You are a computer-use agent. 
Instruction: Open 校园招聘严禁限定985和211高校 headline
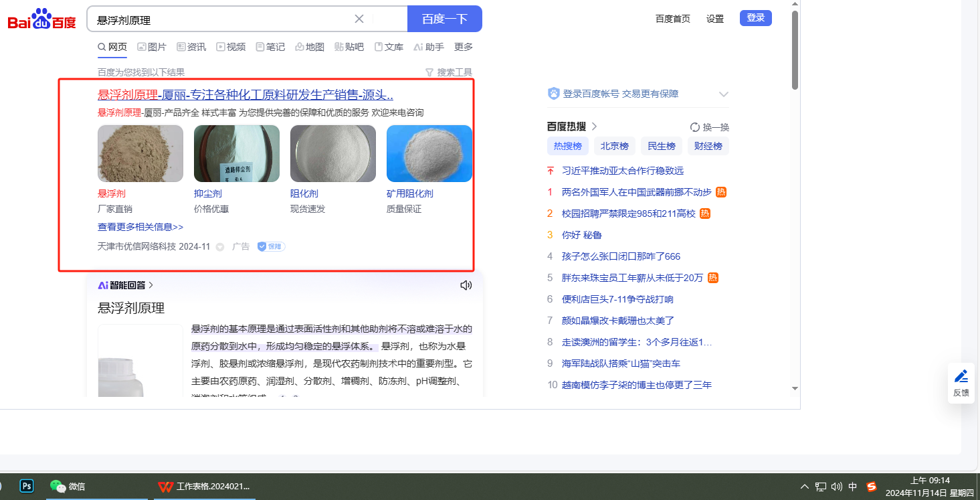[x=629, y=214]
